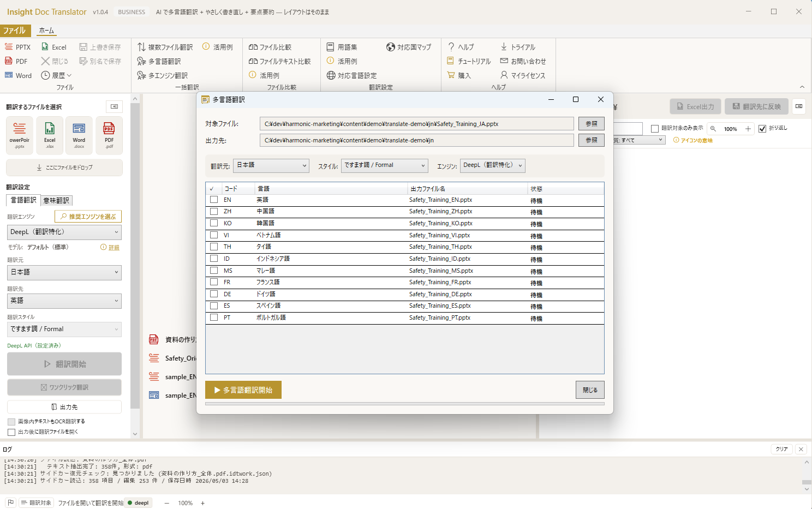Open sidebar 翻訳エンジン DeepL dropdown
Image resolution: width=812 pixels, height=509 pixels.
tap(64, 232)
